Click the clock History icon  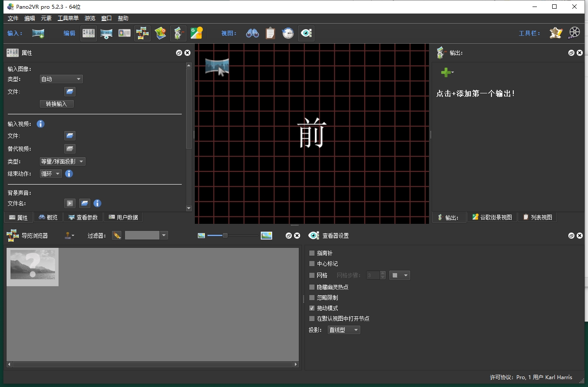288,33
